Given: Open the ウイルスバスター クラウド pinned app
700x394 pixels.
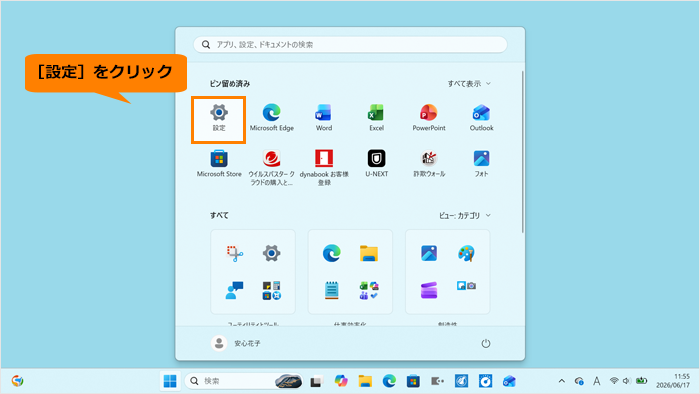Looking at the screenshot, I should [x=271, y=168].
